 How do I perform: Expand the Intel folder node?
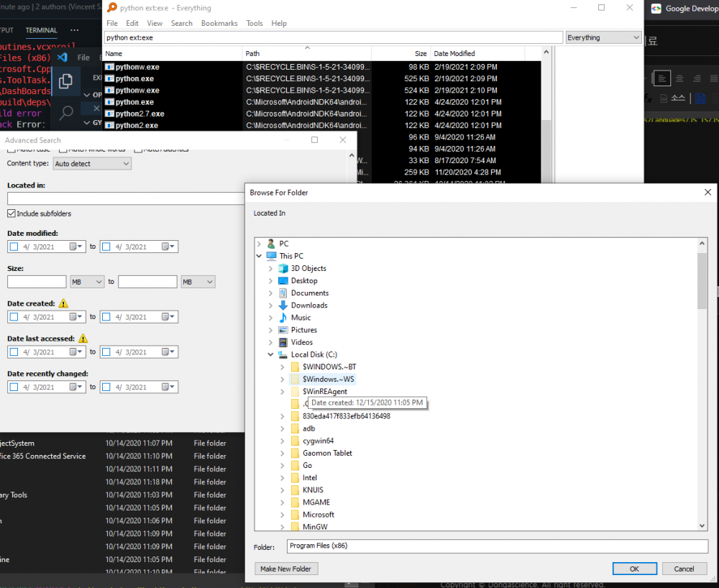[283, 477]
